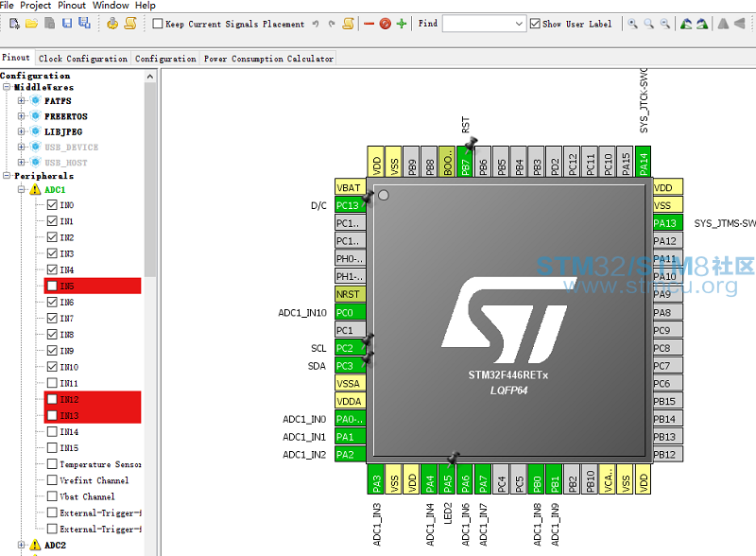Click pin PA13 on the chip
Screen dimensions: 756x556
(x=668, y=223)
